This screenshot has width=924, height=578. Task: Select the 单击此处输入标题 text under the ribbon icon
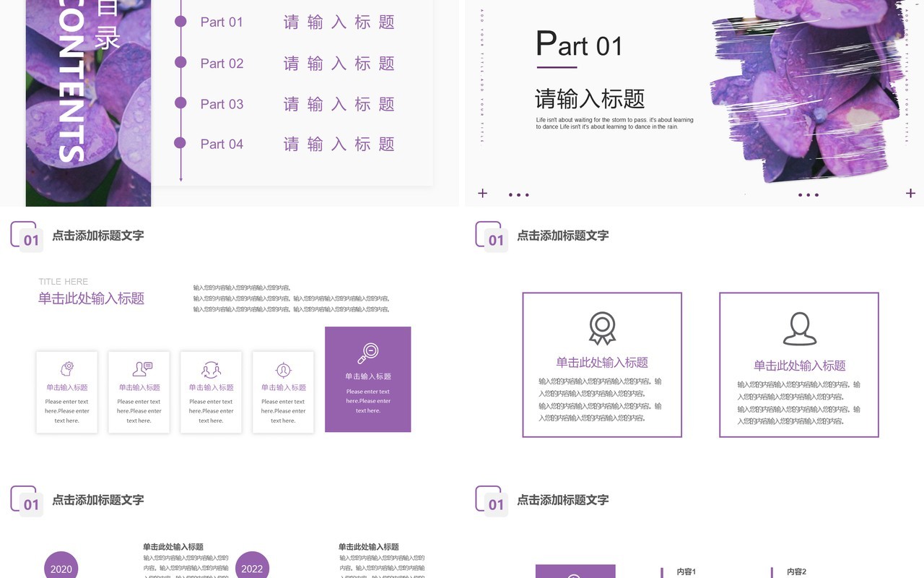602,363
